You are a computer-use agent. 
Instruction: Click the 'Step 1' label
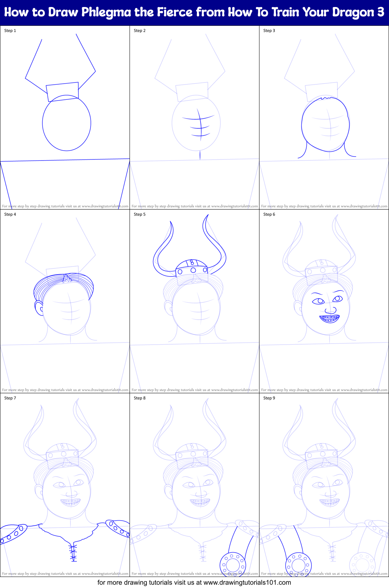pos(10,31)
